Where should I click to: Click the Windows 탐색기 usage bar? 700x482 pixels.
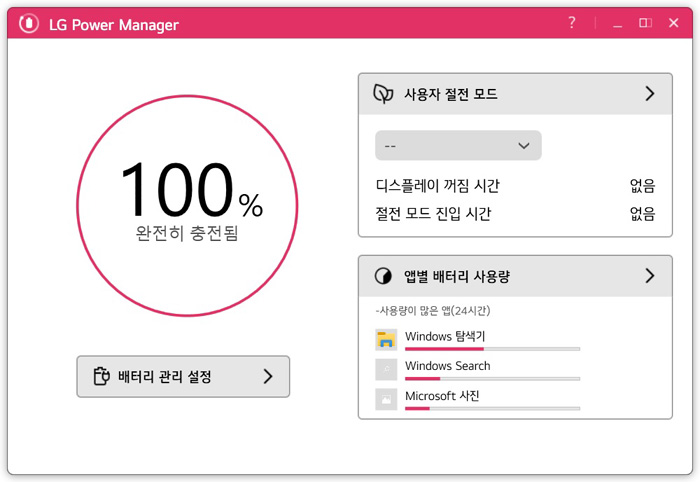tap(492, 349)
